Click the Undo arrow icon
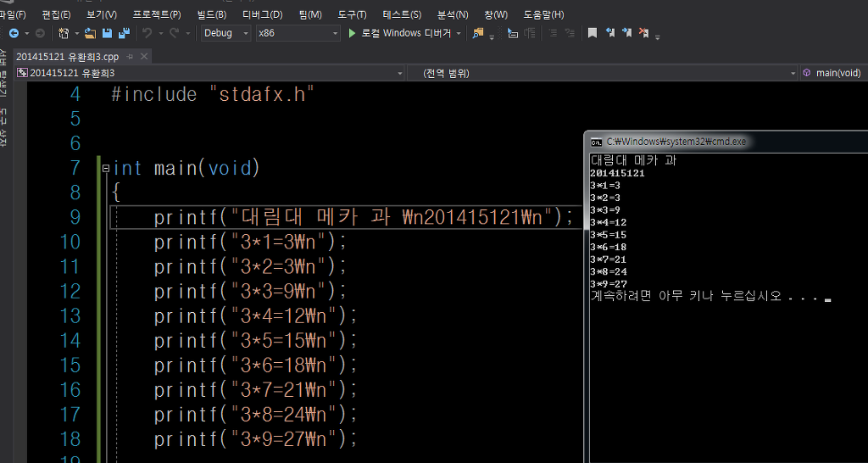This screenshot has width=868, height=463. click(x=147, y=33)
